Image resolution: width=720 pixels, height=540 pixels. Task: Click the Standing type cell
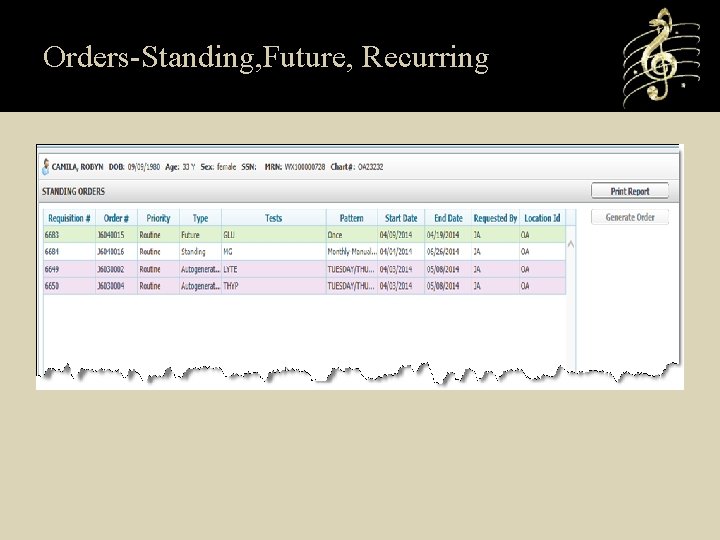(x=200, y=252)
